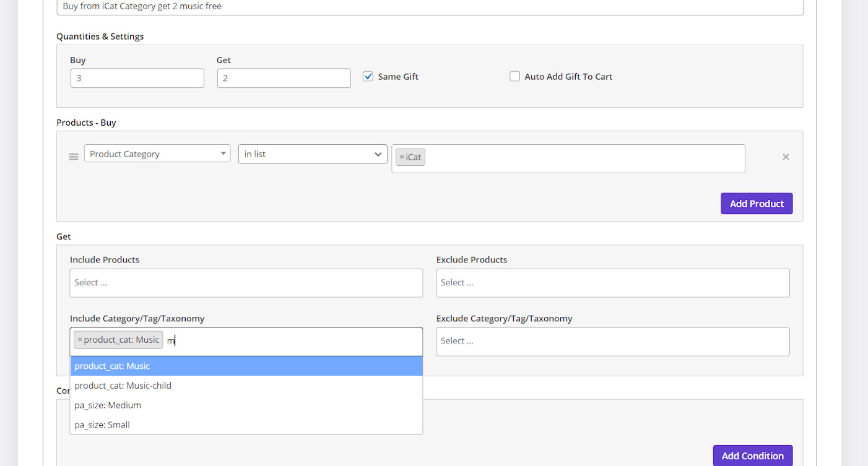This screenshot has width=868, height=466.
Task: Toggle the Same Gift checkbox
Action: pyautogui.click(x=368, y=77)
